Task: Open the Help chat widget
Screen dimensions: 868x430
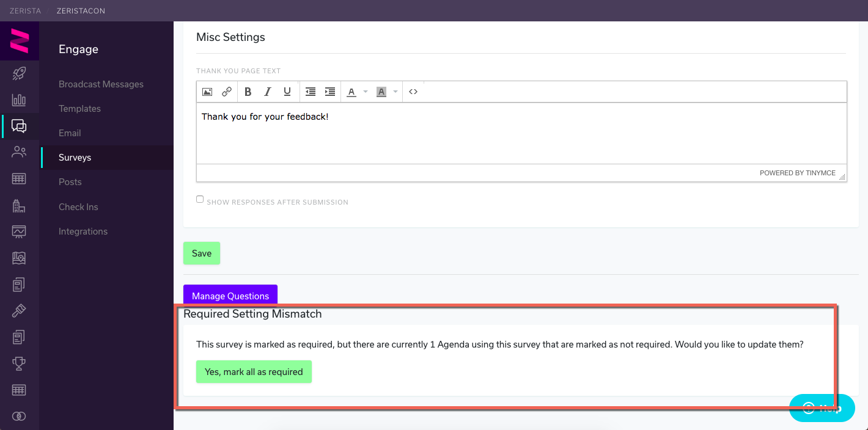Action: tap(822, 408)
